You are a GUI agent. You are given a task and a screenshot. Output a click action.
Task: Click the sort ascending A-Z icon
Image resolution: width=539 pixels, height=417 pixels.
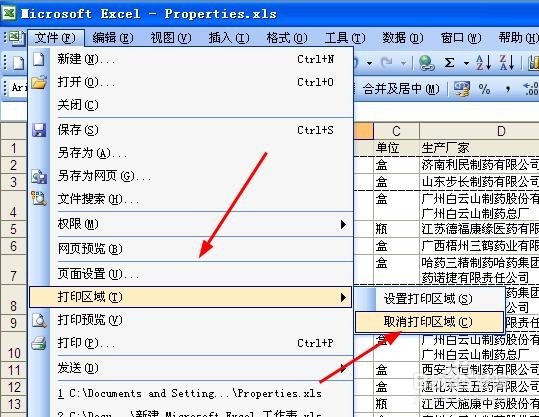483,63
